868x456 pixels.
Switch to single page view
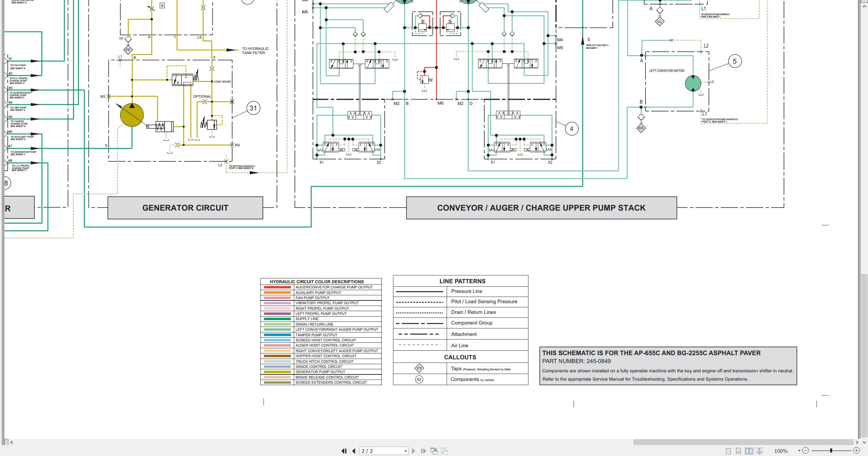click(728, 451)
